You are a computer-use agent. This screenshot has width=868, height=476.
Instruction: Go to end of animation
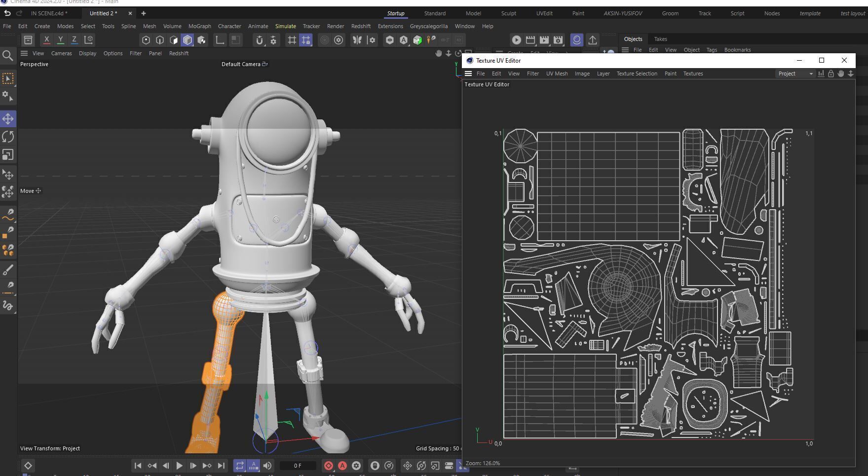tap(221, 466)
